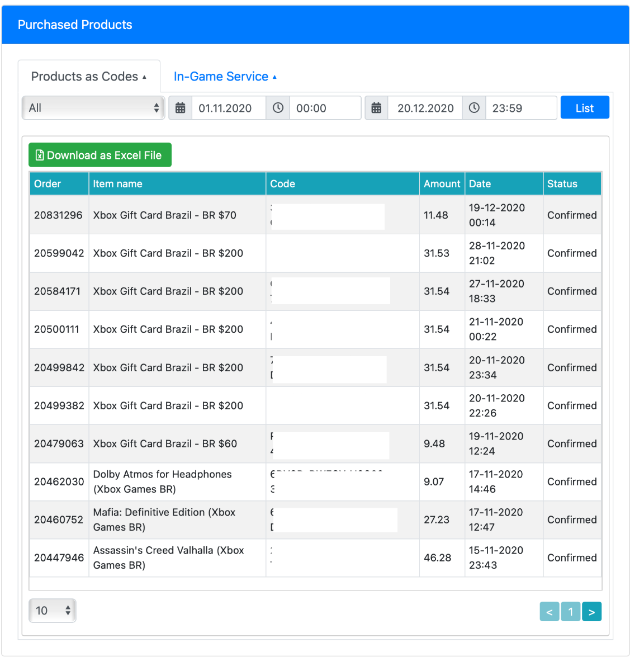Screen dimensions: 644x671
Task: Select order number 20499382
Action: pyautogui.click(x=59, y=406)
